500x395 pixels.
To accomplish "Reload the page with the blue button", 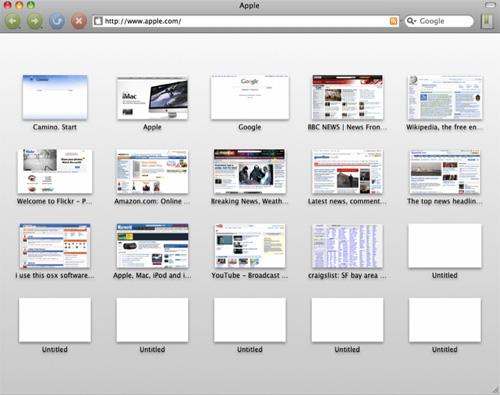I will [57, 21].
